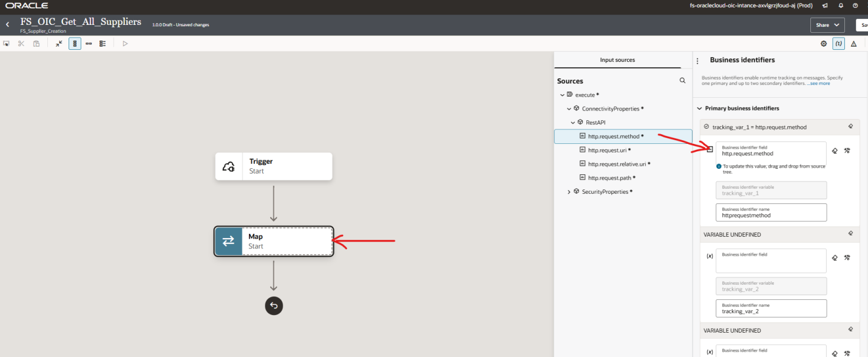Clear the empty field above tracking_var_2
The image size is (868, 357).
[x=835, y=257]
